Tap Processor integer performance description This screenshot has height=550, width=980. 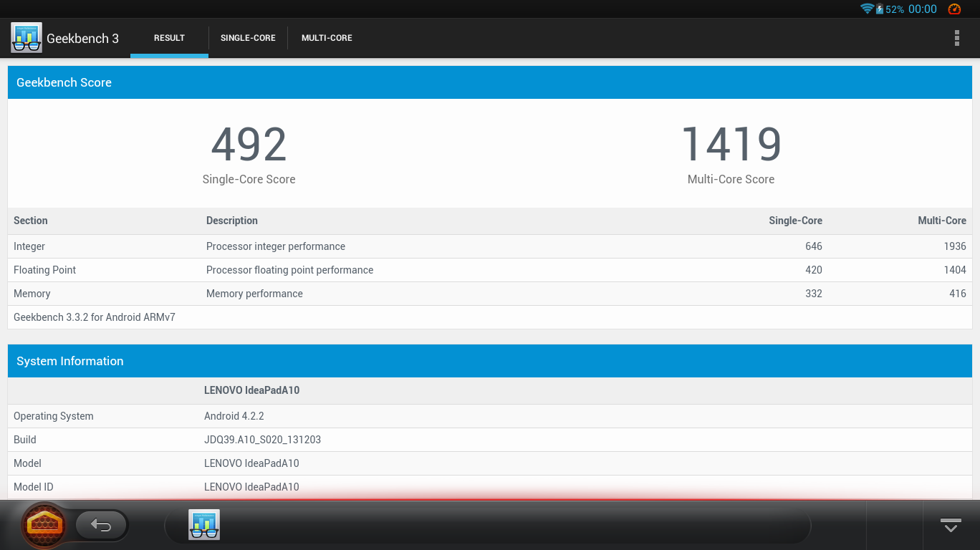coord(276,246)
